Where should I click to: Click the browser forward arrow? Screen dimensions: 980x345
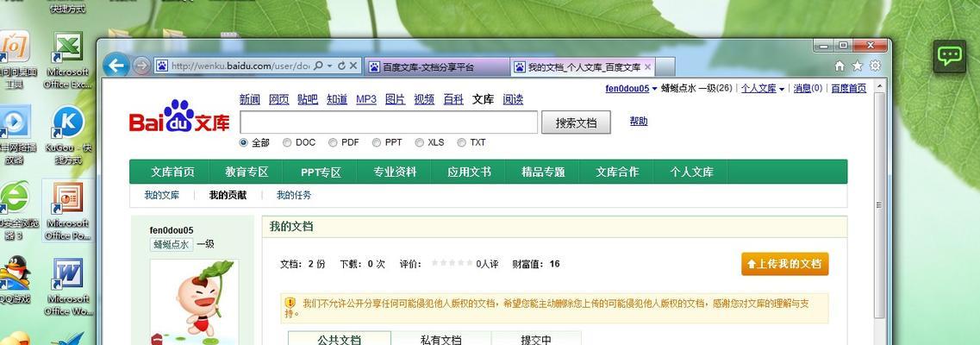click(142, 66)
